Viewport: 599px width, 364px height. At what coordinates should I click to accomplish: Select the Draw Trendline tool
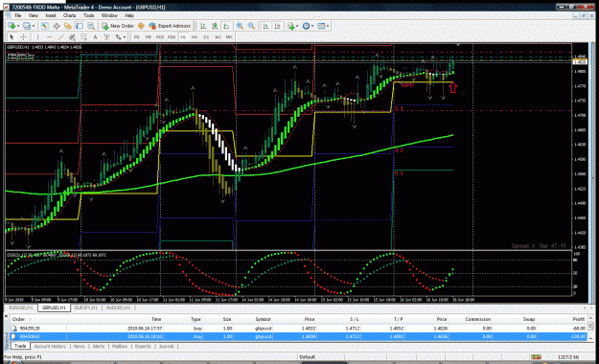[x=60, y=37]
